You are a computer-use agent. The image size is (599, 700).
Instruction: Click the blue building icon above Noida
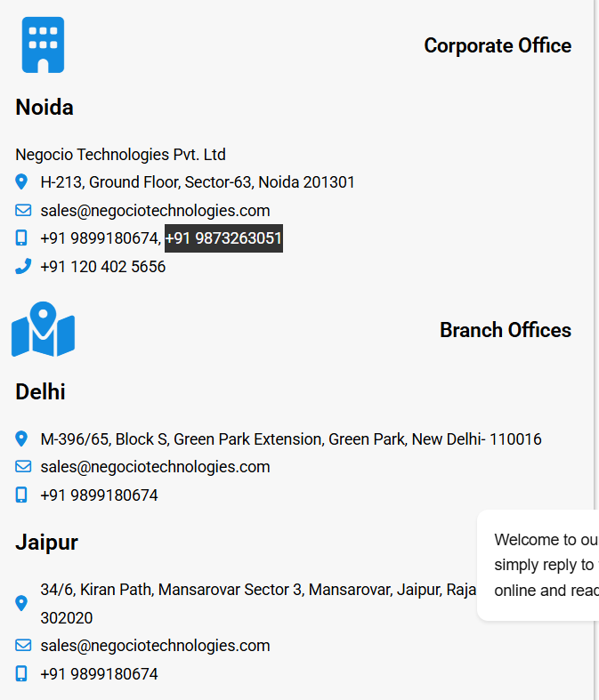click(43, 44)
